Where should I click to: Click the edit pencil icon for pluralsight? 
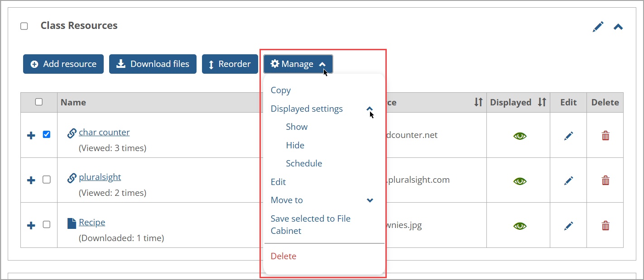568,180
